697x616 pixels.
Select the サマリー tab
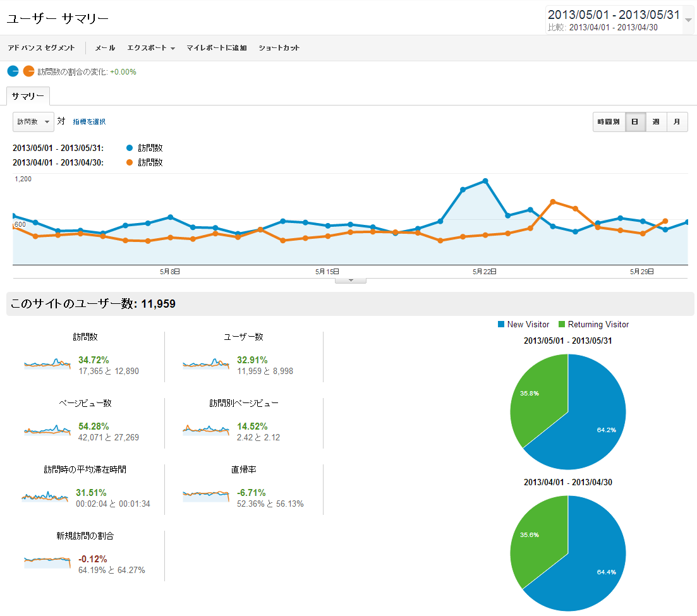pos(28,97)
